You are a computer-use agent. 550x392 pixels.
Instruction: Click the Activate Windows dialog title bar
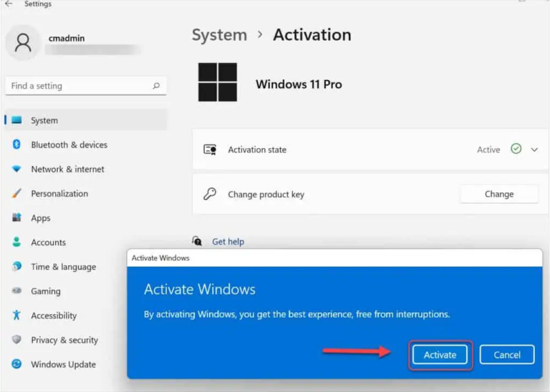point(334,258)
